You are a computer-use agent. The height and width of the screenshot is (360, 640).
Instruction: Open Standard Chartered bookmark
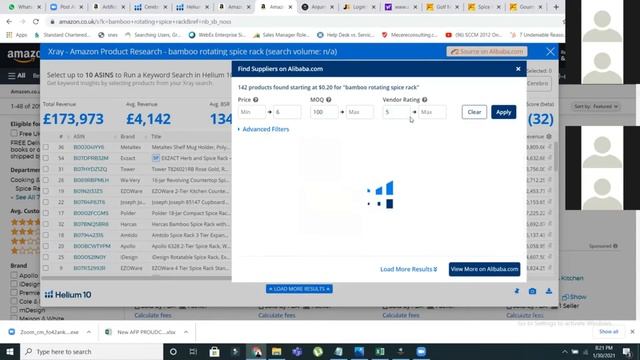click(62, 35)
